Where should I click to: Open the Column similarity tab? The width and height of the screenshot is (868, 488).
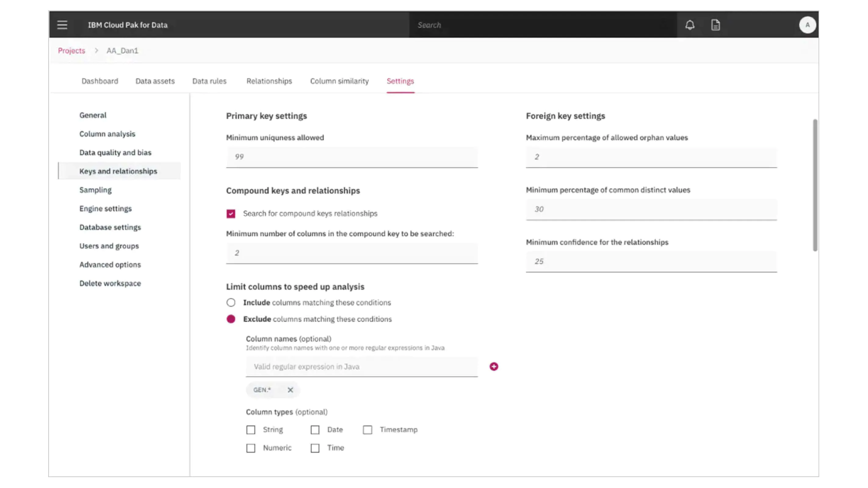tap(339, 81)
